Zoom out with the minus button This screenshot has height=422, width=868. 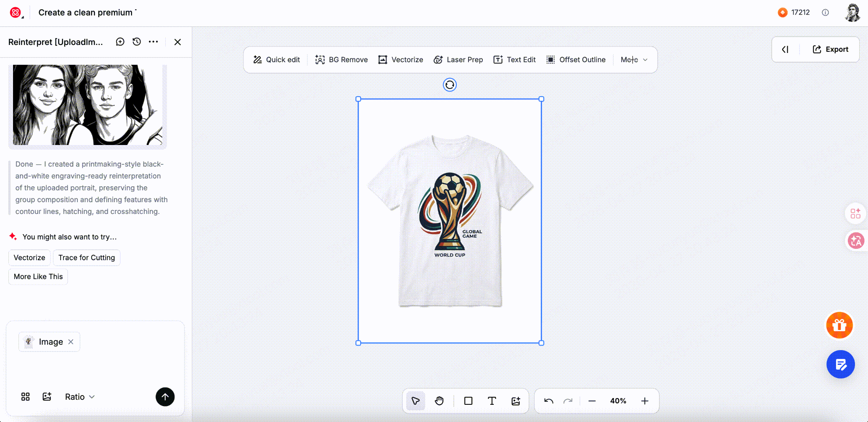tap(592, 401)
